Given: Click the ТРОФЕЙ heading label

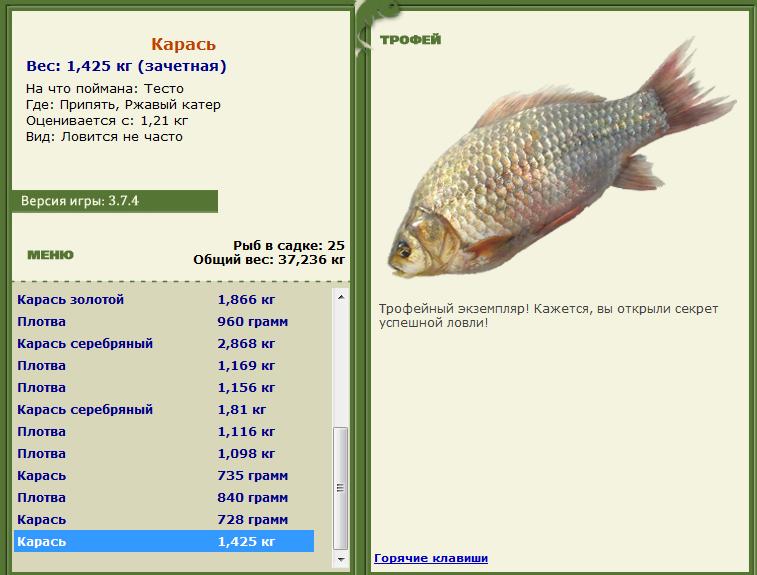Looking at the screenshot, I should [410, 40].
